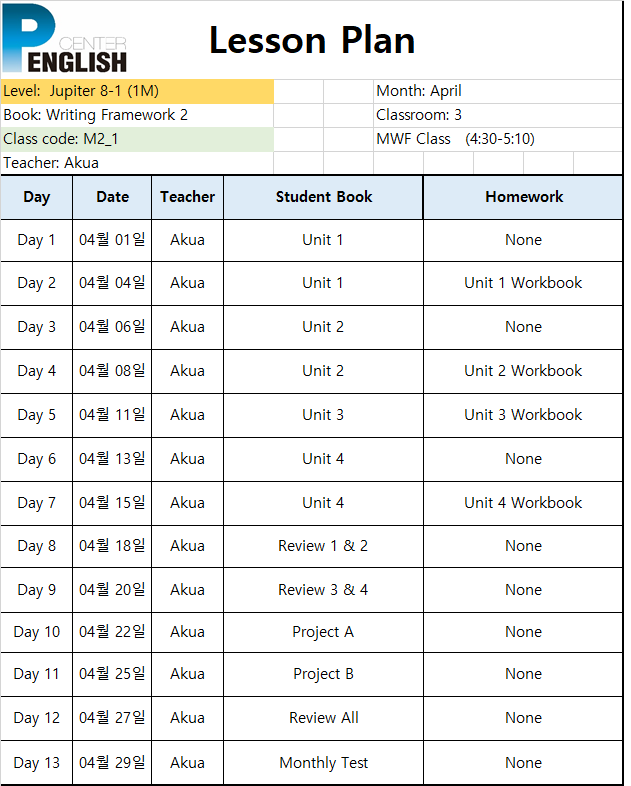
Task: Click the Student Book column header
Action: 323,198
